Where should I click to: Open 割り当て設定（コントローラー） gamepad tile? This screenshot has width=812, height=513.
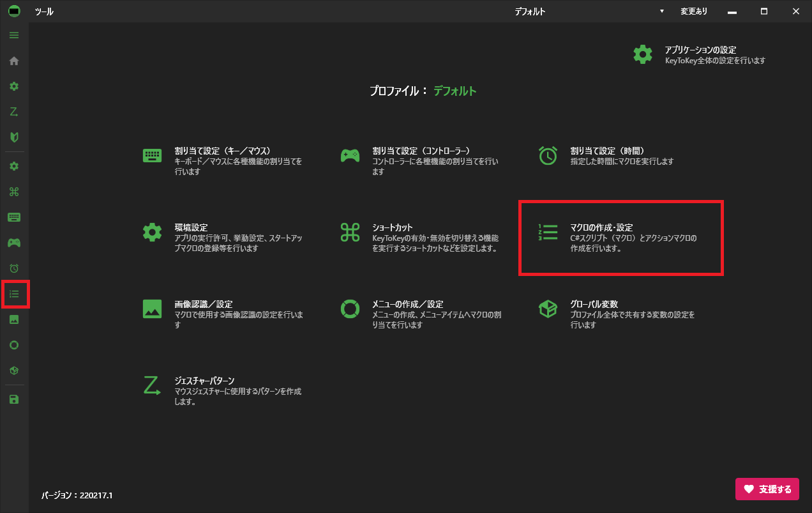420,161
